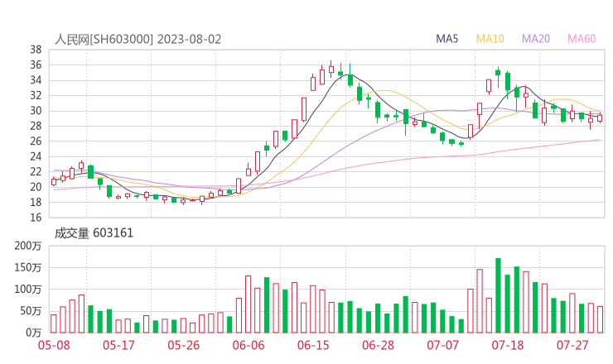This screenshot has height=364, width=613.
Task: Click the 06-28 date axis label
Action: [x=378, y=345]
